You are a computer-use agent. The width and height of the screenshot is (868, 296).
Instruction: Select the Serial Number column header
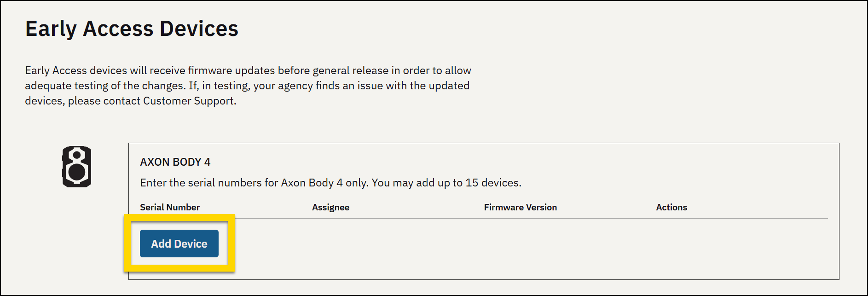coord(170,207)
